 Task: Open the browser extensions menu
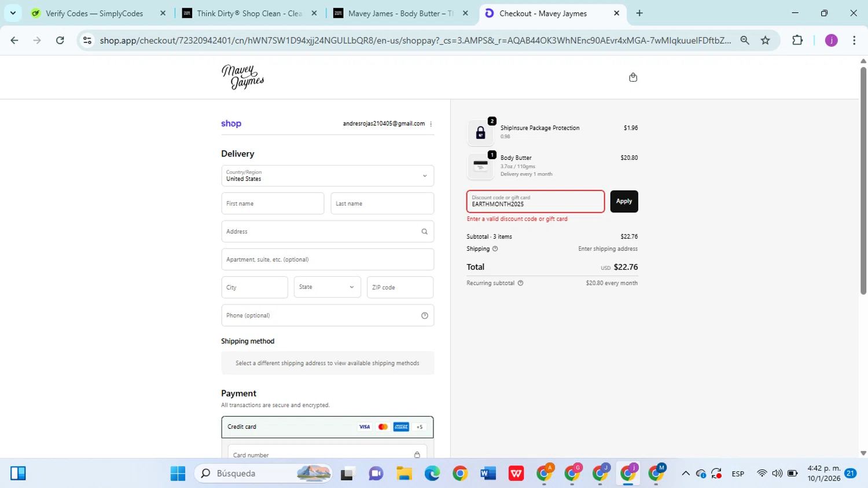(797, 40)
